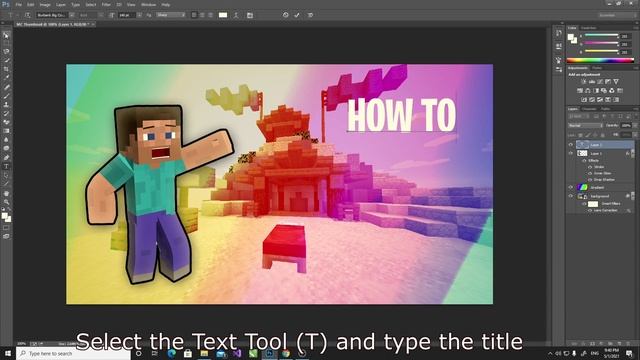Image resolution: width=640 pixels, height=360 pixels.
Task: Open the layer Opacity dropdown arrow
Action: pos(635,126)
